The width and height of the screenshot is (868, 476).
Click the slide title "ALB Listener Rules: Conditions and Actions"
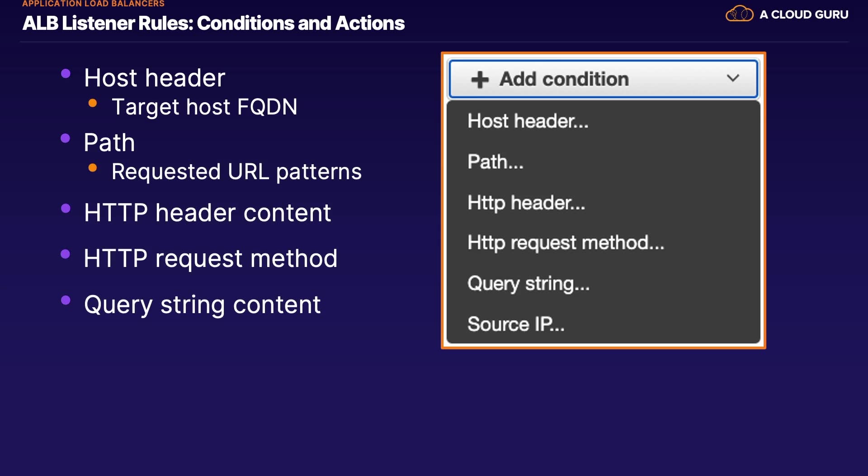213,24
